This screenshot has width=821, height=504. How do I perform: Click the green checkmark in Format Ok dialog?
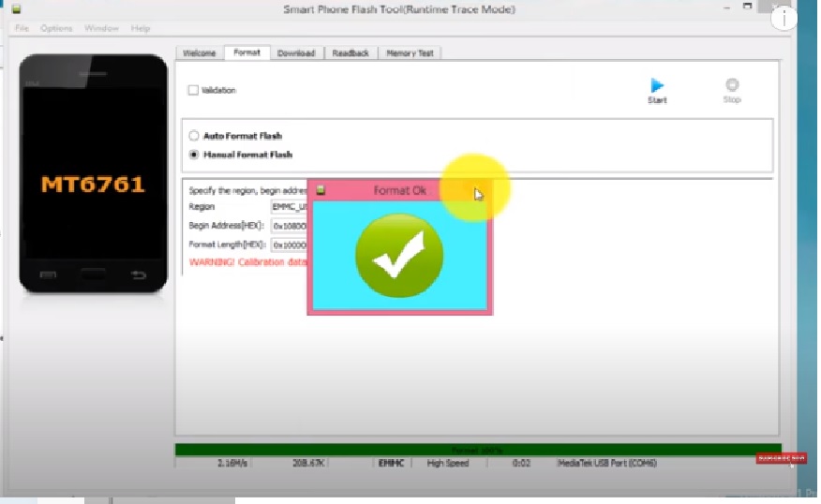399,256
